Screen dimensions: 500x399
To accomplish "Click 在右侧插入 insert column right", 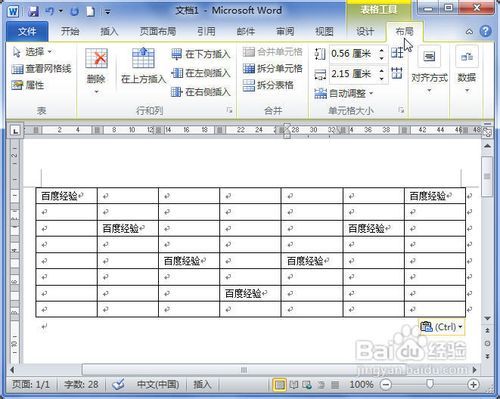I will click(201, 92).
